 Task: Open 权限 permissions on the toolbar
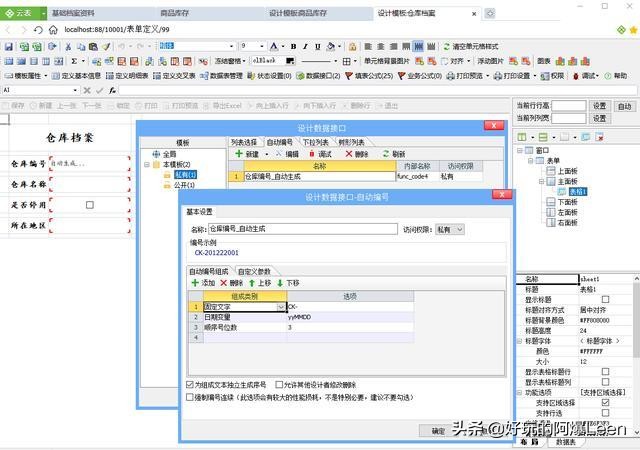(552, 76)
